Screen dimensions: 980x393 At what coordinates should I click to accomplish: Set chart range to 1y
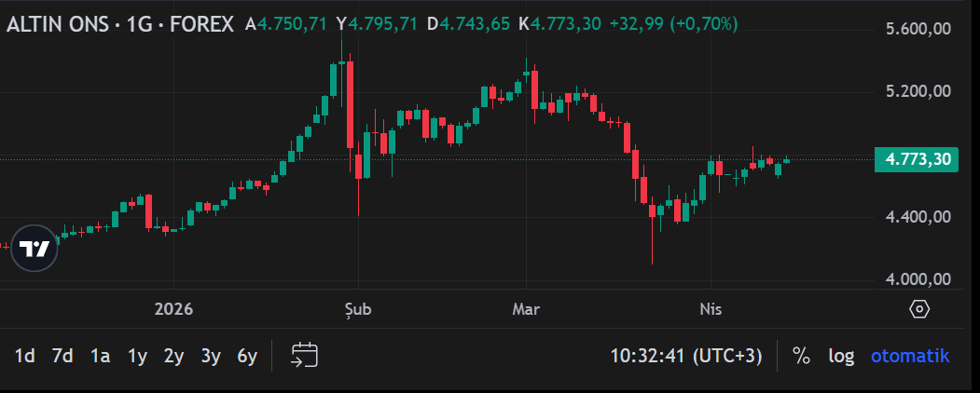pyautogui.click(x=137, y=356)
